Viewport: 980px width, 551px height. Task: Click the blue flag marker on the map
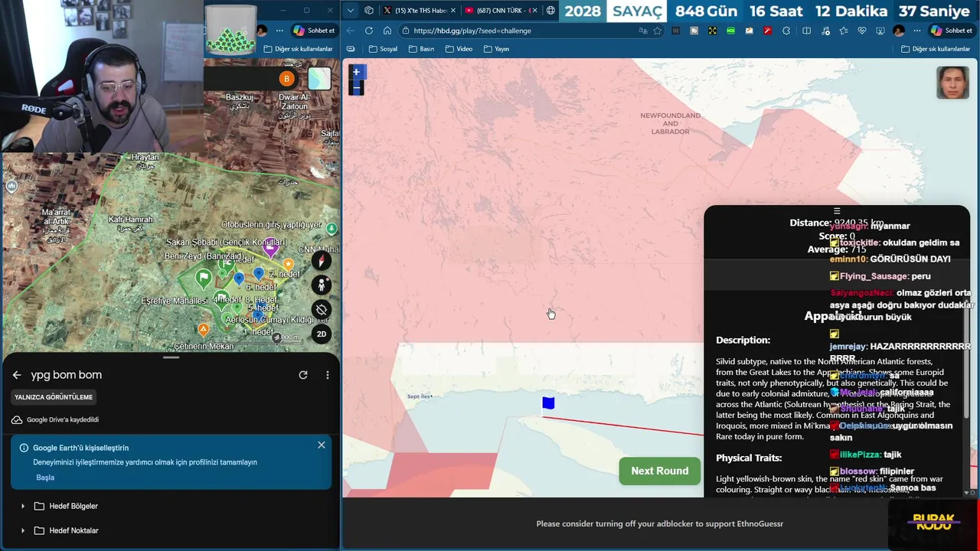point(548,403)
